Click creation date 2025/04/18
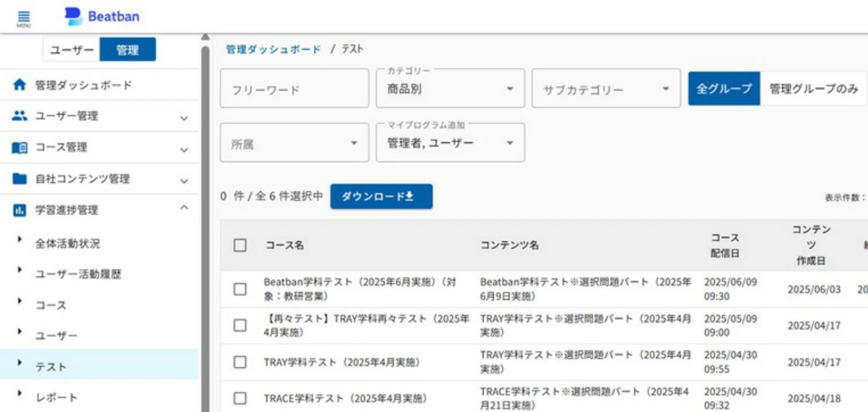The width and height of the screenshot is (868, 412). (814, 399)
